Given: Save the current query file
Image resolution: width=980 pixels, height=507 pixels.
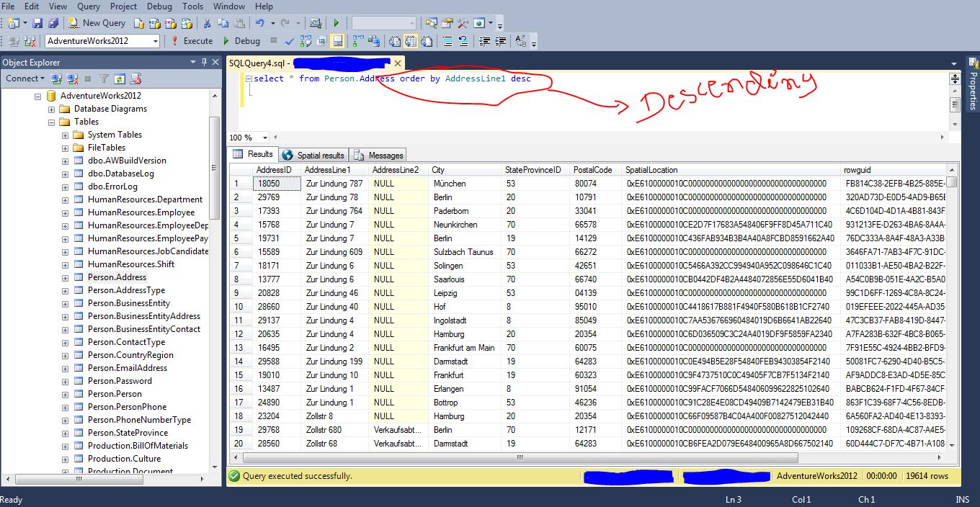Looking at the screenshot, I should (x=37, y=22).
